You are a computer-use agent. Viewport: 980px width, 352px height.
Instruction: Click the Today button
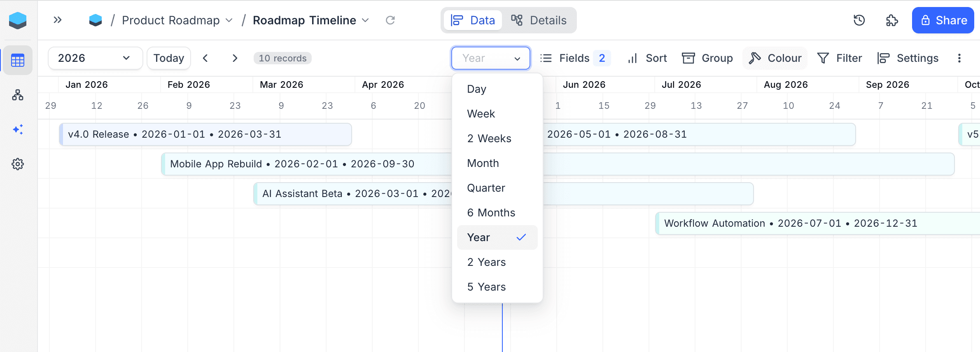tap(169, 58)
